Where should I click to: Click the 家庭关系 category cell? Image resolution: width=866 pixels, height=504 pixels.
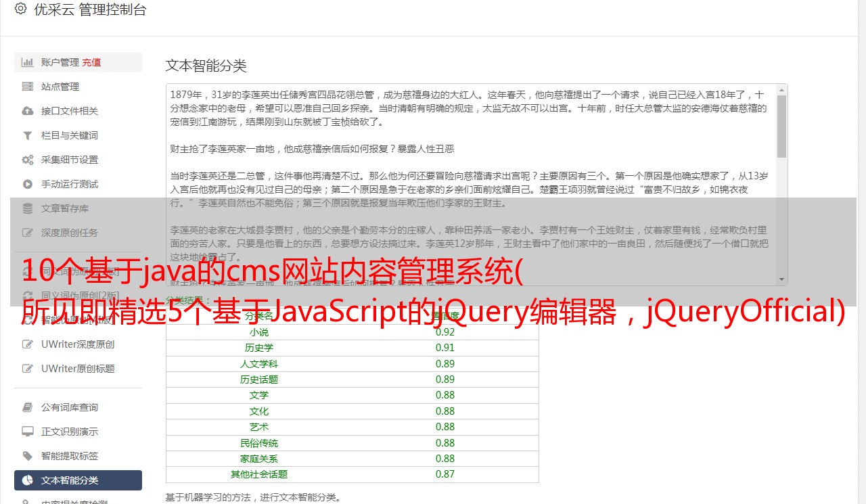259,459
